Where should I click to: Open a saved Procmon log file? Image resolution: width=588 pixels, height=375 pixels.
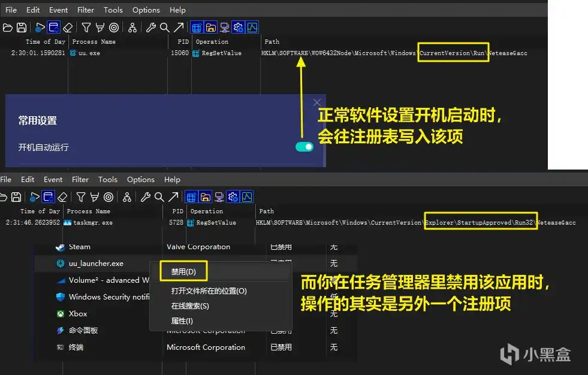tap(8, 27)
